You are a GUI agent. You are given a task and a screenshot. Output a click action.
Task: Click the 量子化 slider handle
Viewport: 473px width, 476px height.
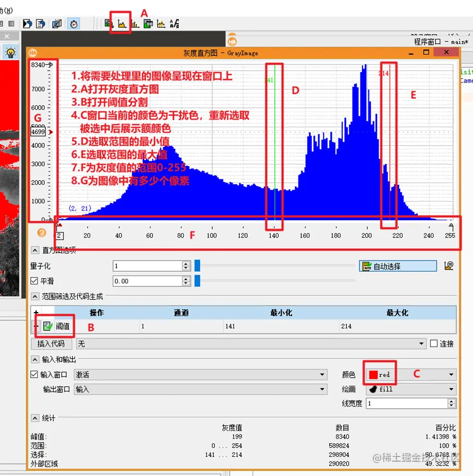tap(197, 266)
